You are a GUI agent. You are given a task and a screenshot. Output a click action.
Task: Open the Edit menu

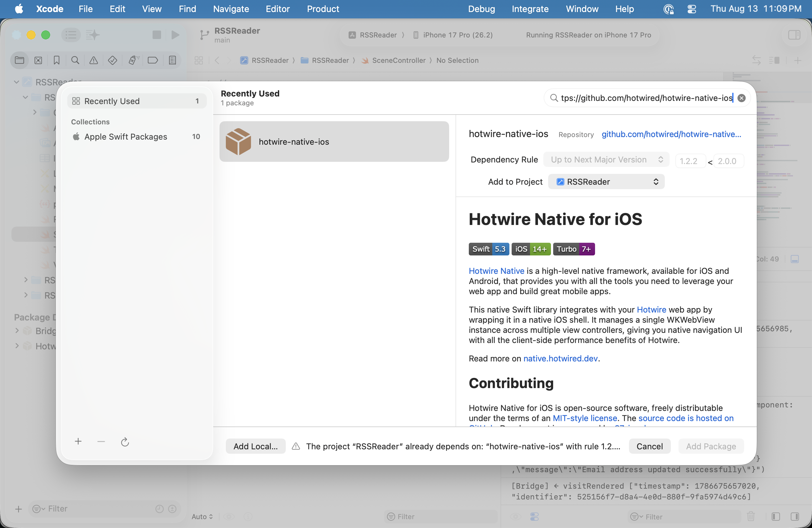pos(117,9)
